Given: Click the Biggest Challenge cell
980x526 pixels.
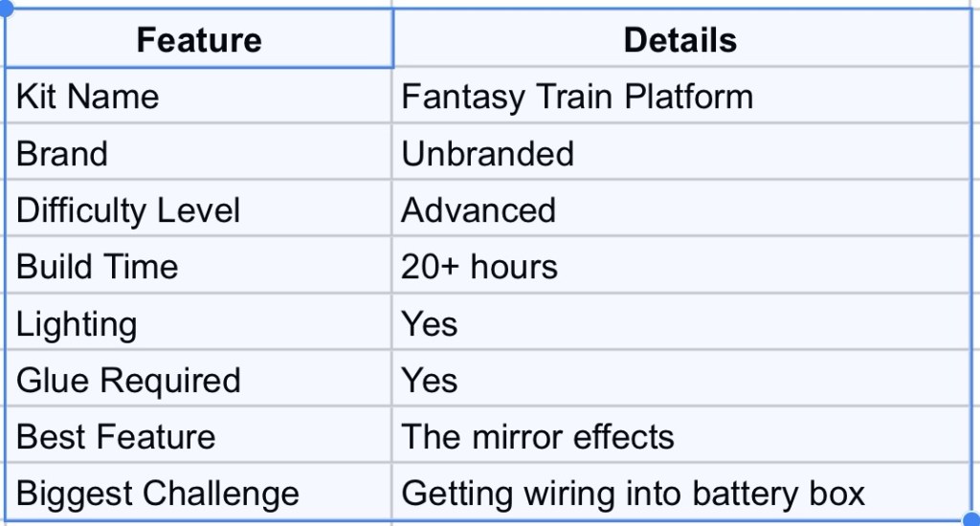Looking at the screenshot, I should tap(198, 493).
